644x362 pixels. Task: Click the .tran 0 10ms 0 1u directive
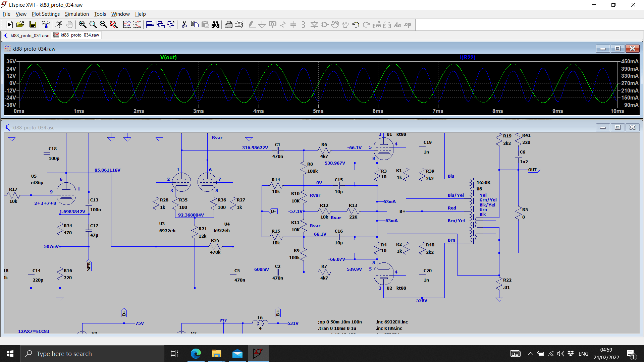tap(337, 328)
